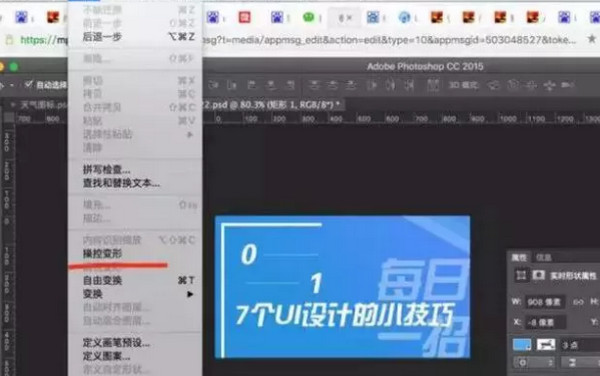
Task: Close the active browser tab with ×
Action: coord(349,18)
